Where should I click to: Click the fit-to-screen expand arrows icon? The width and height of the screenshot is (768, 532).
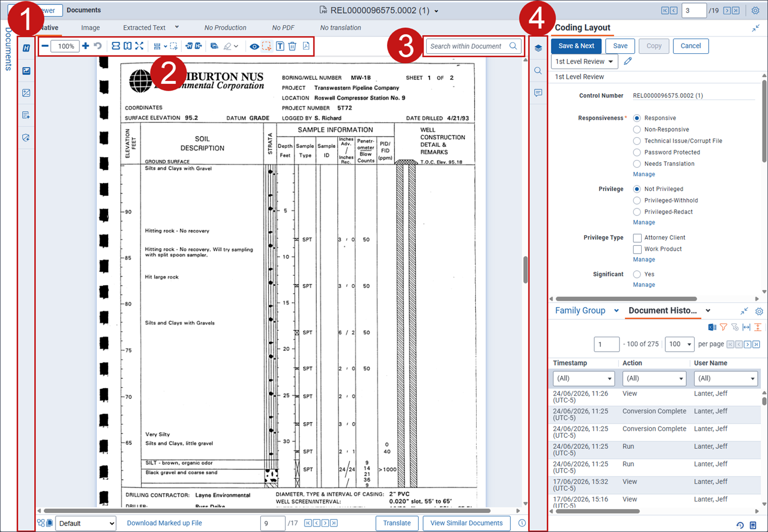pos(139,46)
